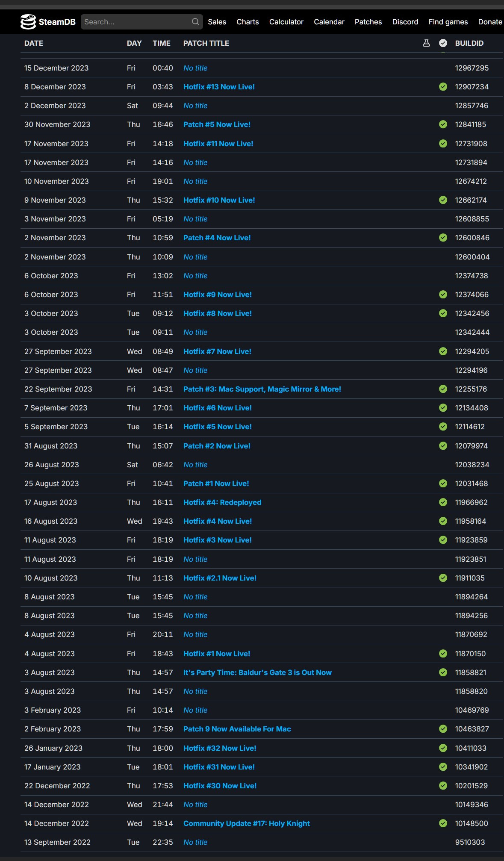This screenshot has width=504, height=861.
Task: Open the Charts page
Action: pyautogui.click(x=248, y=22)
